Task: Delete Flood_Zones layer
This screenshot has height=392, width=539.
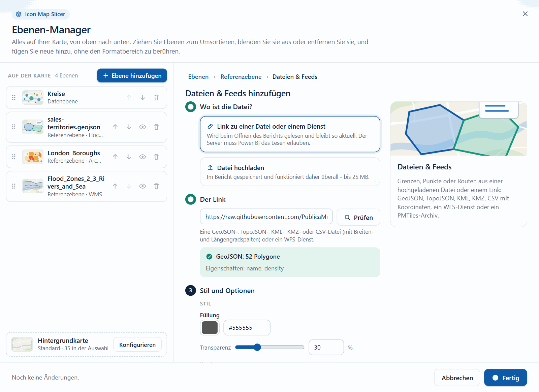Action: 156,186
